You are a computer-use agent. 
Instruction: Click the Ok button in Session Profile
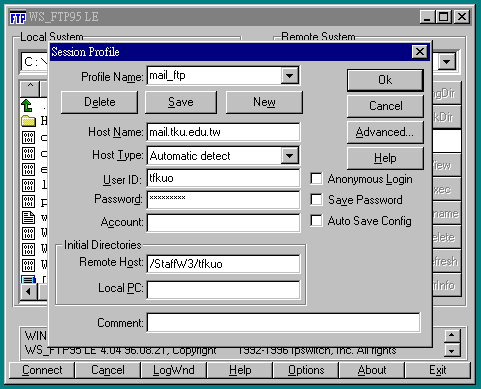[x=385, y=80]
